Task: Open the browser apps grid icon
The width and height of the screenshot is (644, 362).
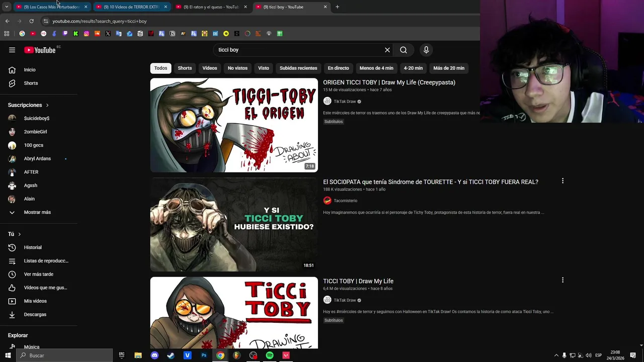Action: tap(7, 34)
